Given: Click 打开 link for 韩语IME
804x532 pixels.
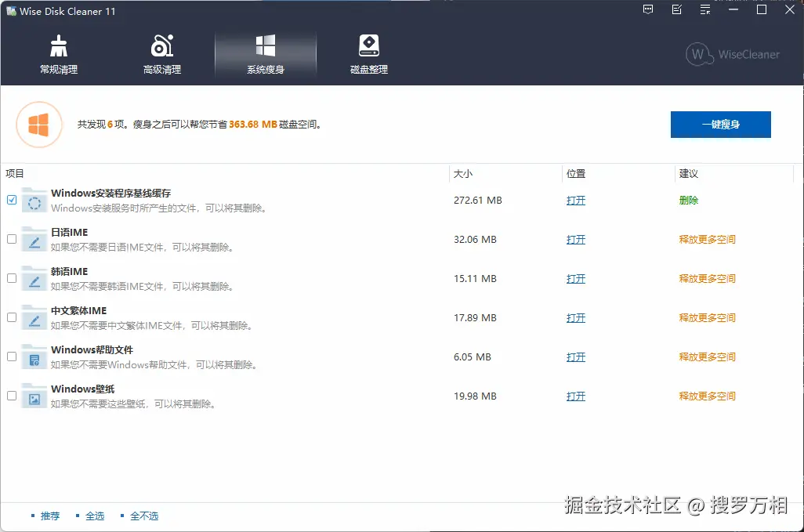Looking at the screenshot, I should pos(576,279).
